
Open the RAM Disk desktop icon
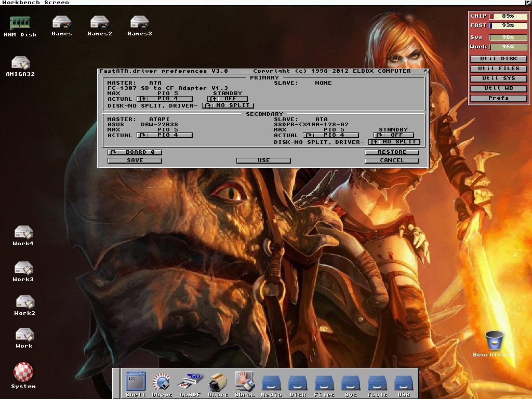20,26
